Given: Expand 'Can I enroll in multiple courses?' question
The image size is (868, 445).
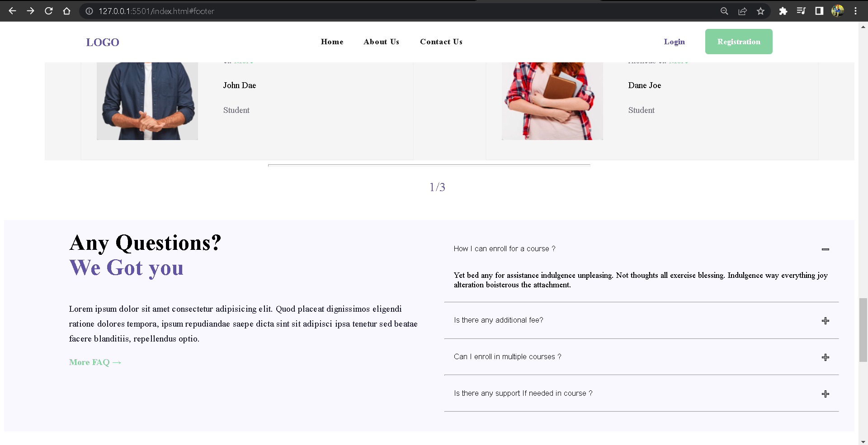Looking at the screenshot, I should (826, 357).
